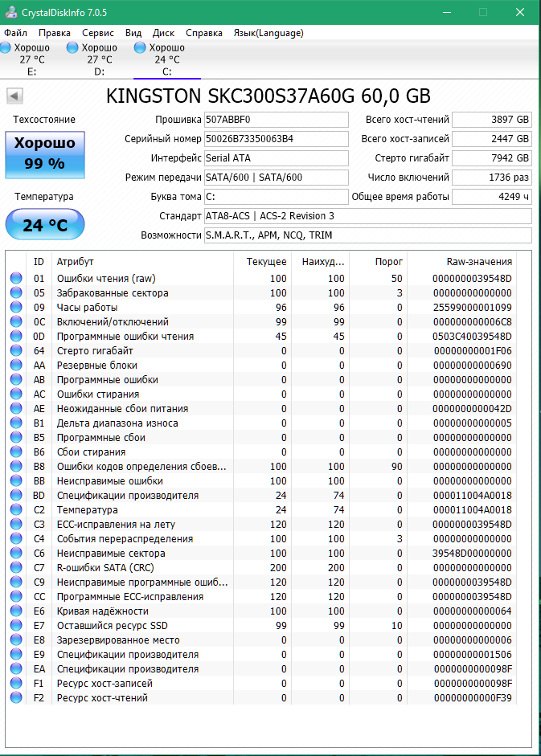Click status orb for Часы работы row

pos(16,307)
